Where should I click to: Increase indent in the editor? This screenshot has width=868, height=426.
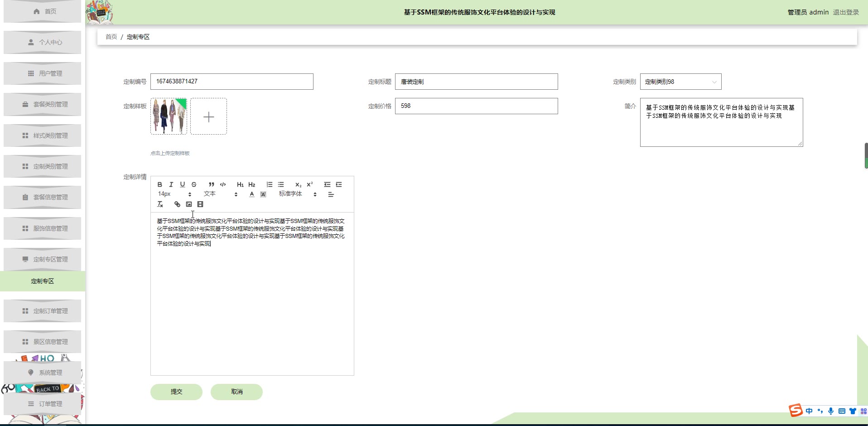click(339, 184)
